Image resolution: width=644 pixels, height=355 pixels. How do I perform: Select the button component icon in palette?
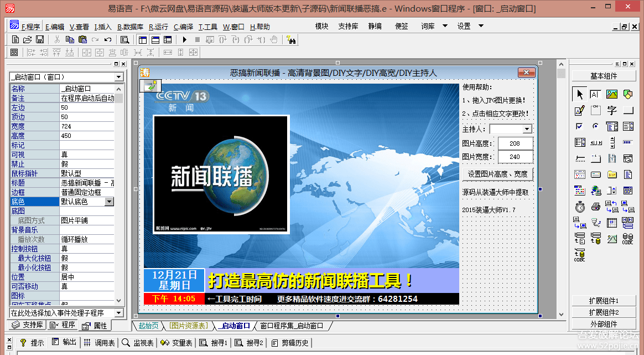[627, 110]
